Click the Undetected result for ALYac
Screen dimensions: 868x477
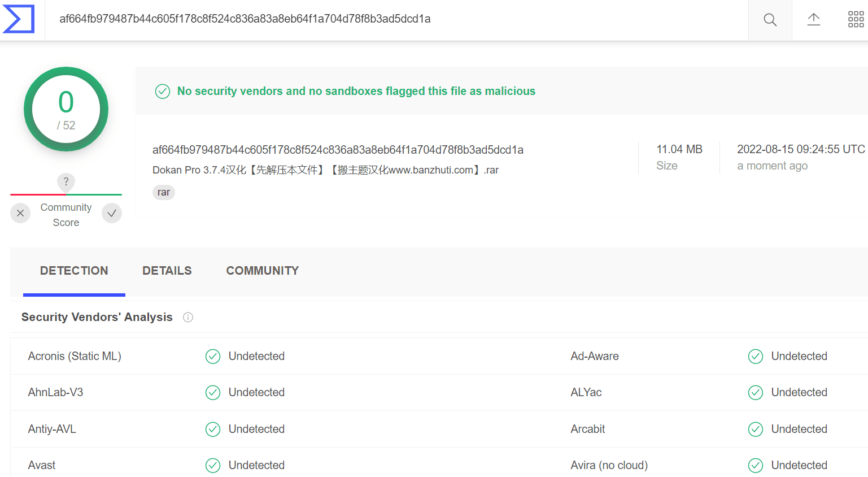[x=799, y=393]
